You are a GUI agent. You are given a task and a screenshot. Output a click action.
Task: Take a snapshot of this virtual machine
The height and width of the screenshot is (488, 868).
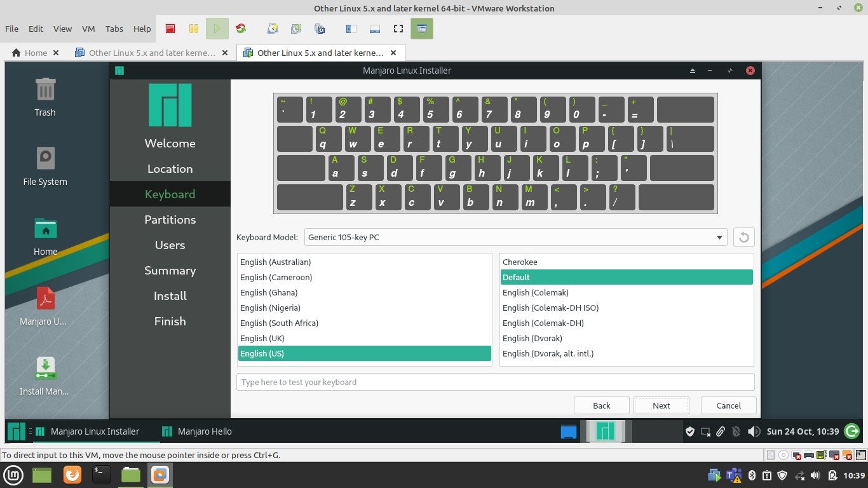(273, 29)
